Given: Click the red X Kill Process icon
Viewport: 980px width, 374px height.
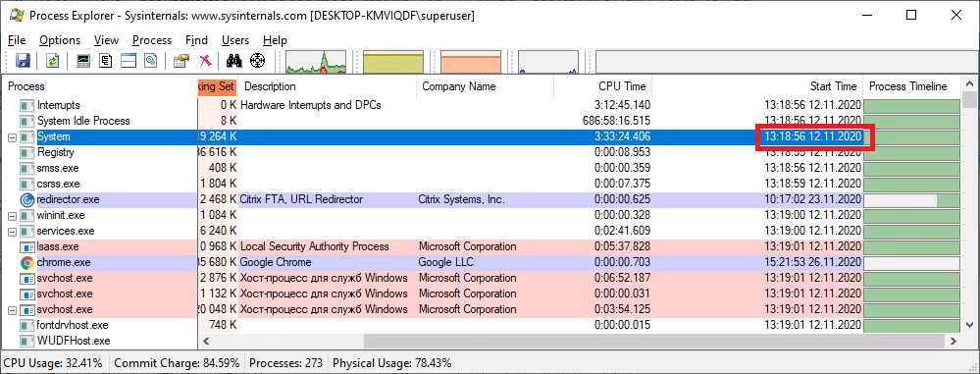Looking at the screenshot, I should (205, 61).
